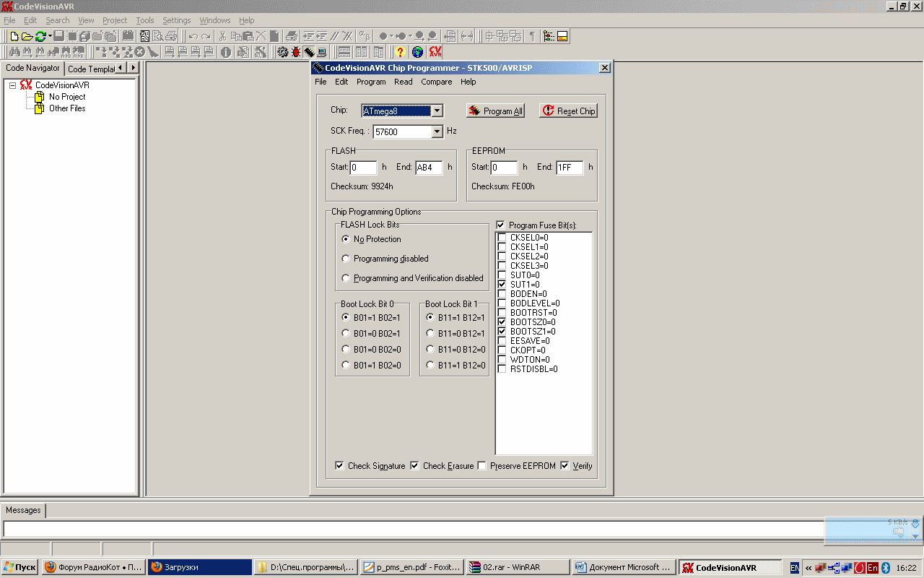924x578 pixels.
Task: Open Compare menu in Chip Programmer
Action: (437, 82)
